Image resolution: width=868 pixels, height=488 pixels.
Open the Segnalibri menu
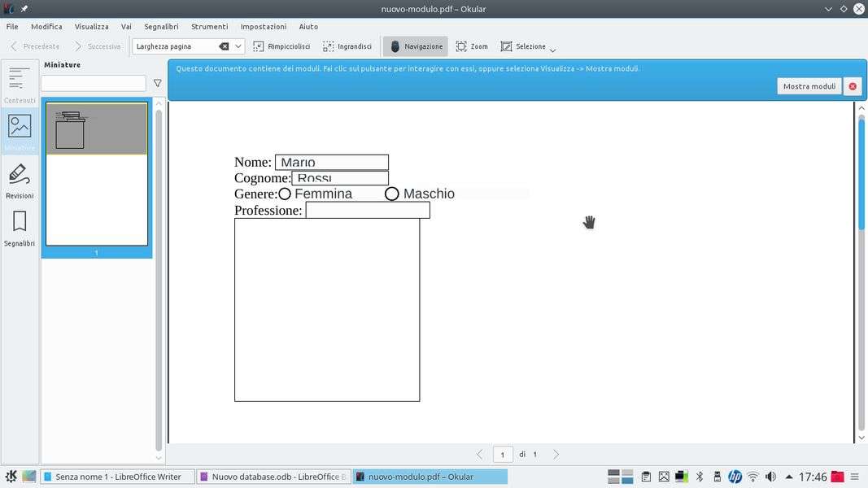[161, 27]
